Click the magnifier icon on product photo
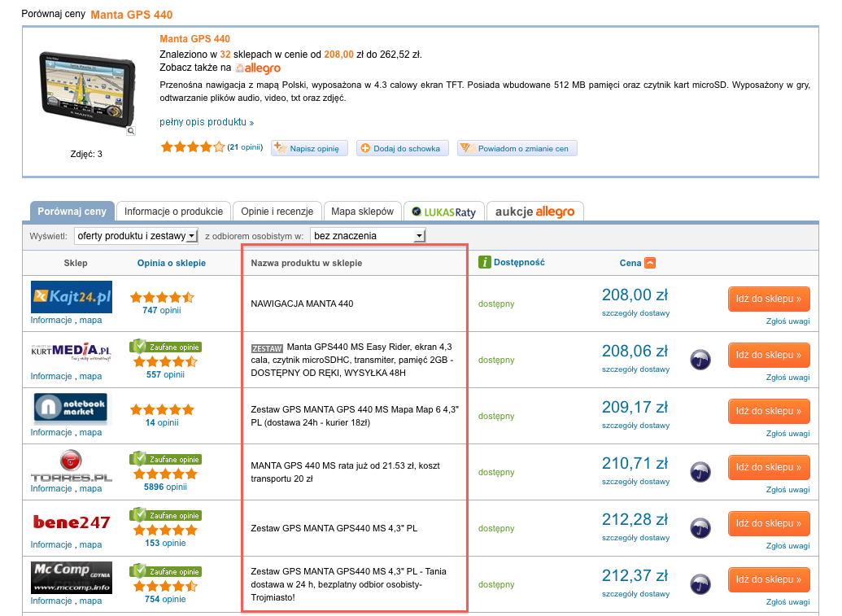 pyautogui.click(x=131, y=131)
